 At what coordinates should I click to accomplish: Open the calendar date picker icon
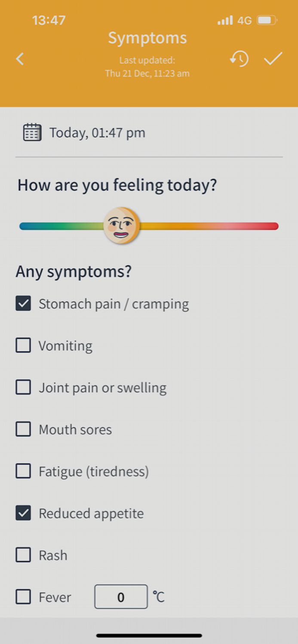click(x=32, y=132)
